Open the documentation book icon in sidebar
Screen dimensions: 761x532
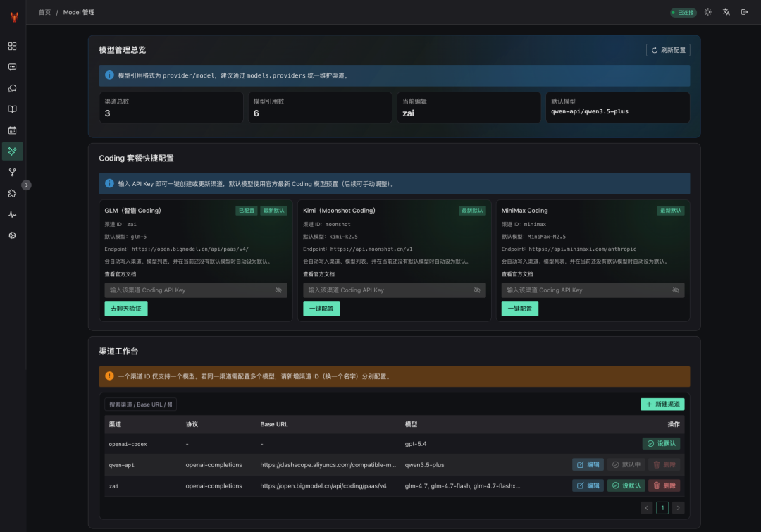click(x=11, y=109)
